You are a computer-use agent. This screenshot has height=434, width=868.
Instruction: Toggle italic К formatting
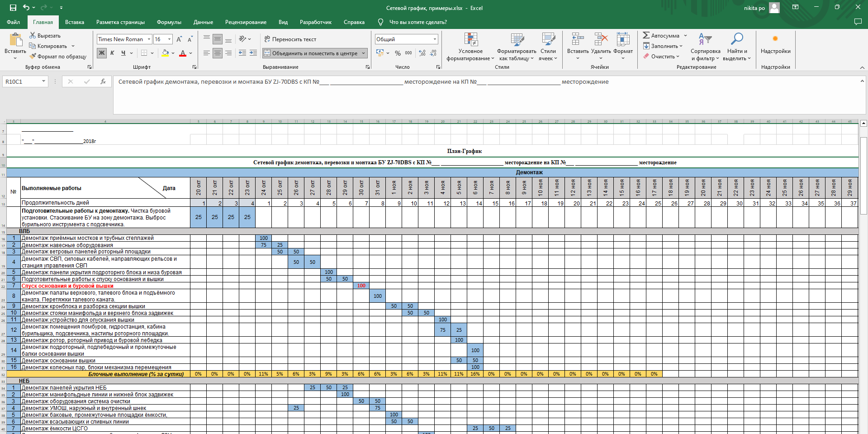[112, 53]
